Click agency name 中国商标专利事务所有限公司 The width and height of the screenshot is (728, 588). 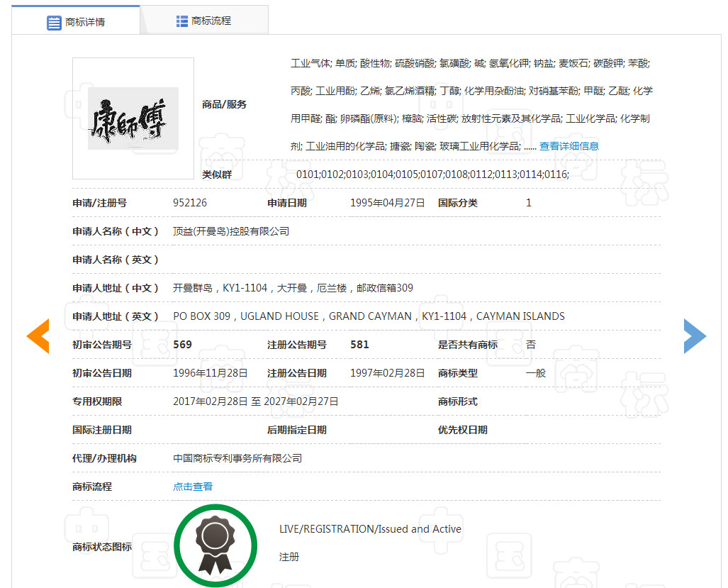(237, 458)
